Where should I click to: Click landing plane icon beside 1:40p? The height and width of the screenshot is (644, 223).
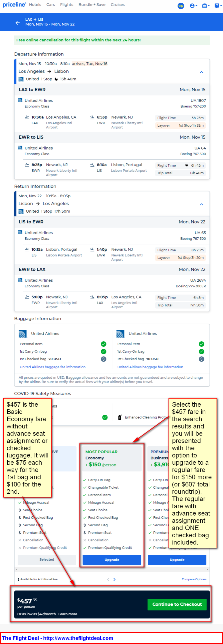(x=92, y=249)
